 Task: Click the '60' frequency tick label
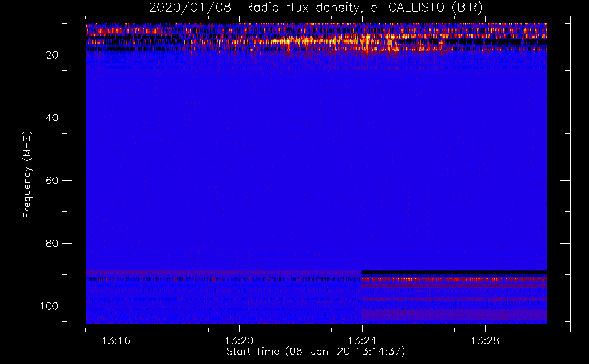pyautogui.click(x=52, y=181)
